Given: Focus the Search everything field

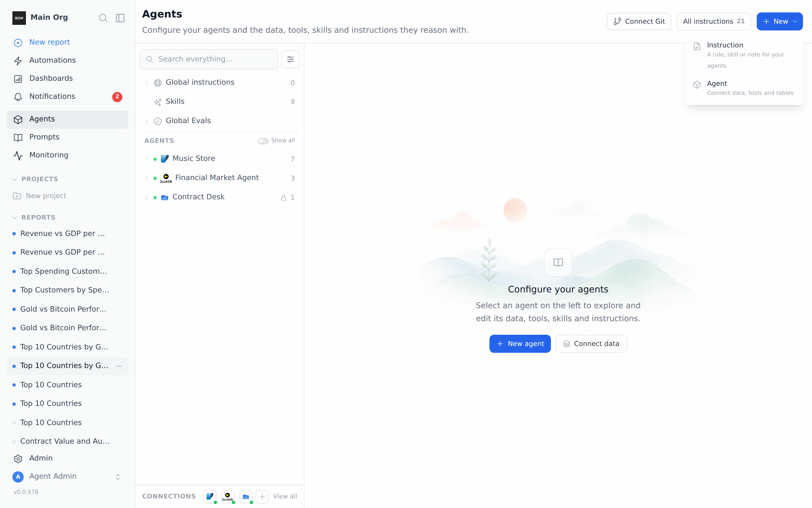Looking at the screenshot, I should coord(209,59).
